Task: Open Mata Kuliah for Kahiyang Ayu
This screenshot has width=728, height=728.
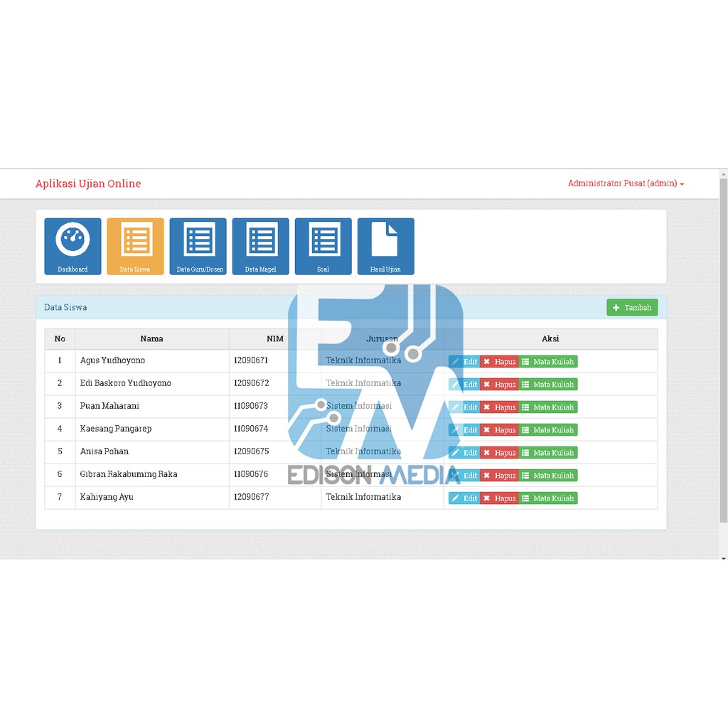Action: 548,498
